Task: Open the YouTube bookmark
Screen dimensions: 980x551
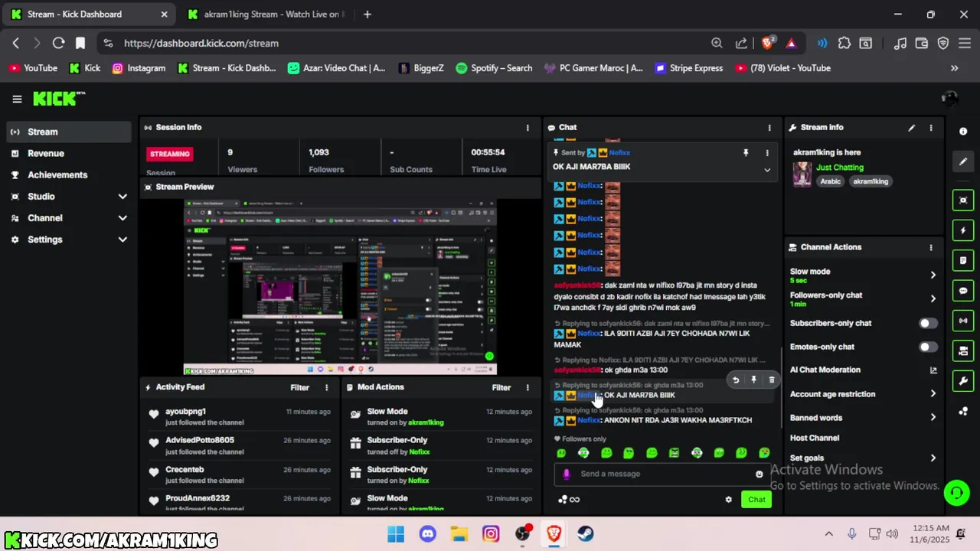Action: click(x=33, y=68)
